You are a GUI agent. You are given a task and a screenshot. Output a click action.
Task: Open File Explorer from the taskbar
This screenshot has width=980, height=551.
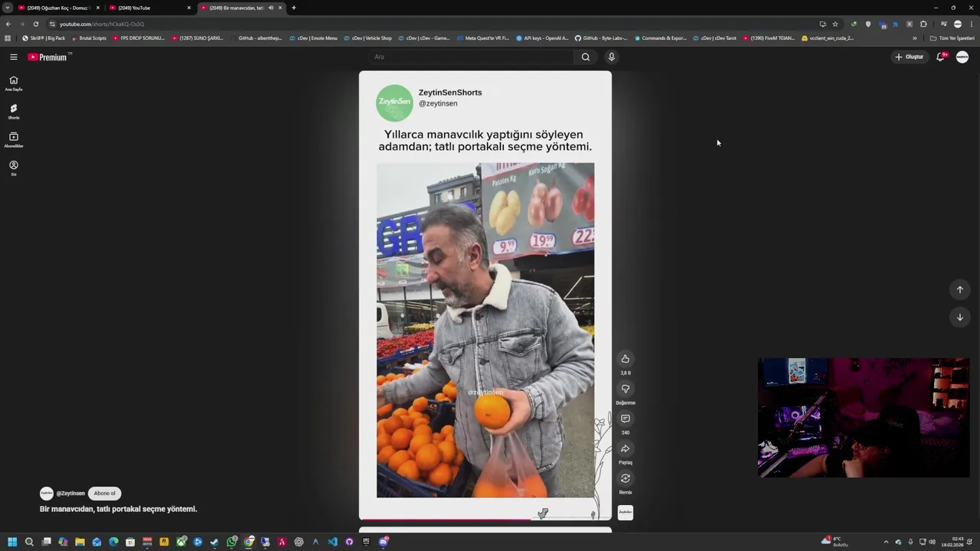click(80, 542)
